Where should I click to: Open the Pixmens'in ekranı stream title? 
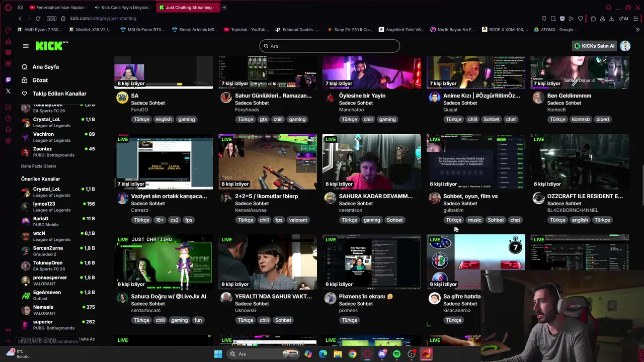tap(366, 296)
